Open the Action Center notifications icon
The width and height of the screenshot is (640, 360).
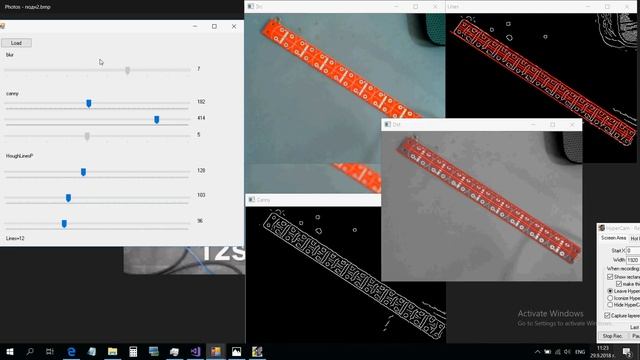click(627, 352)
